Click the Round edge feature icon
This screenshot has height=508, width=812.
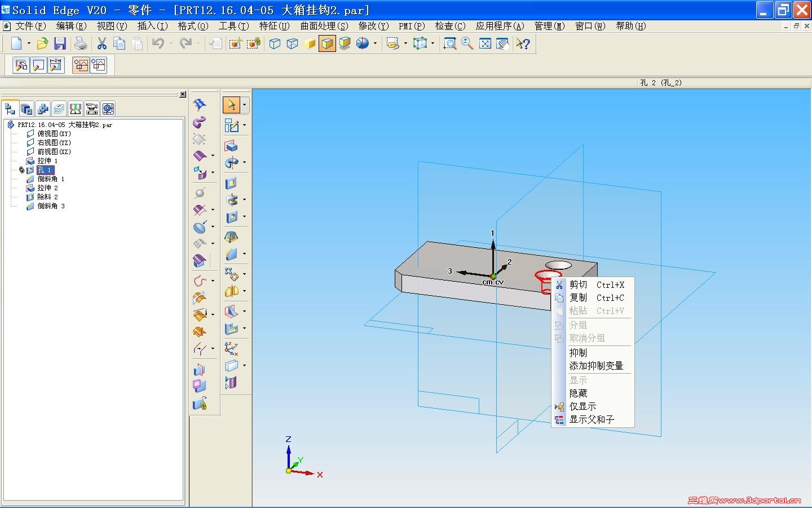click(x=231, y=254)
